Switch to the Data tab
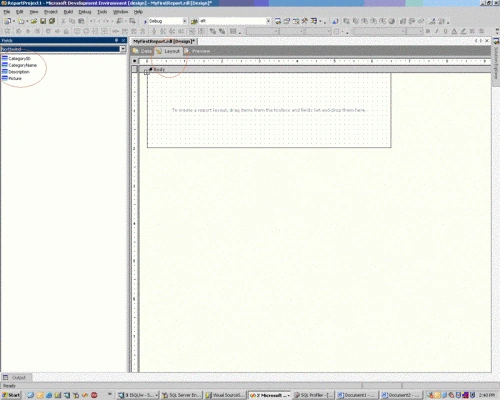The image size is (500, 400). (x=142, y=51)
